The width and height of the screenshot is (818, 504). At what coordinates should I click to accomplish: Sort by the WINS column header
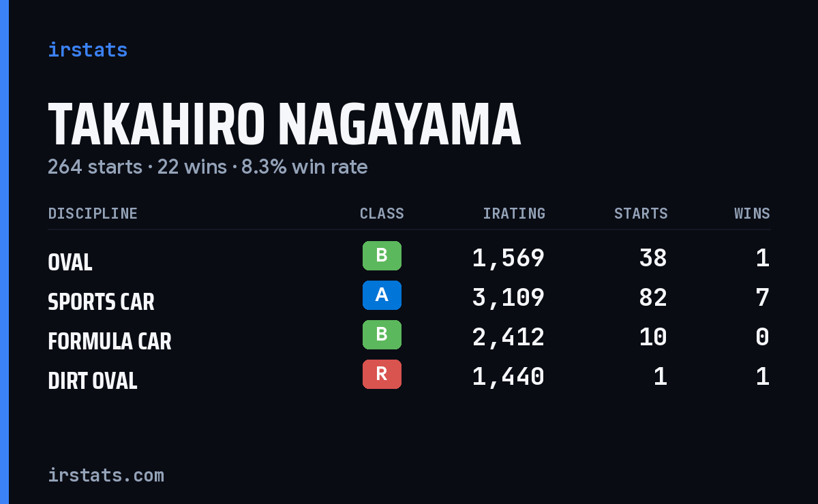point(752,214)
